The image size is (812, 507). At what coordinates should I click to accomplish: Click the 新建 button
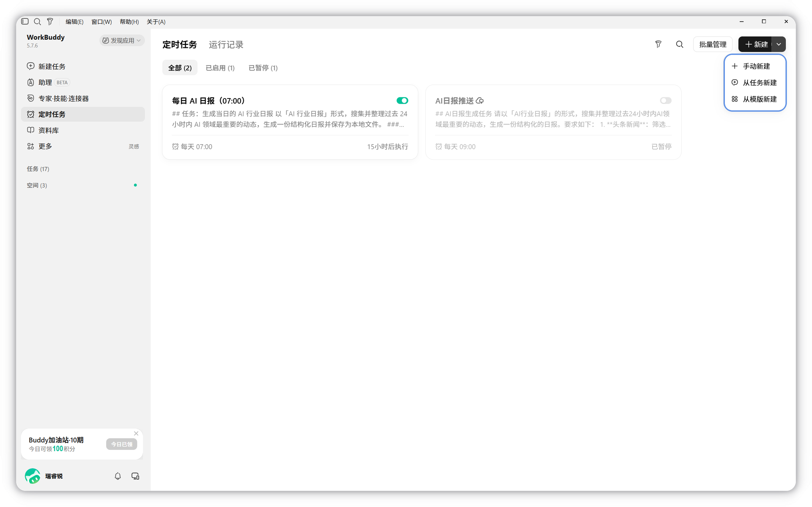[x=756, y=44]
